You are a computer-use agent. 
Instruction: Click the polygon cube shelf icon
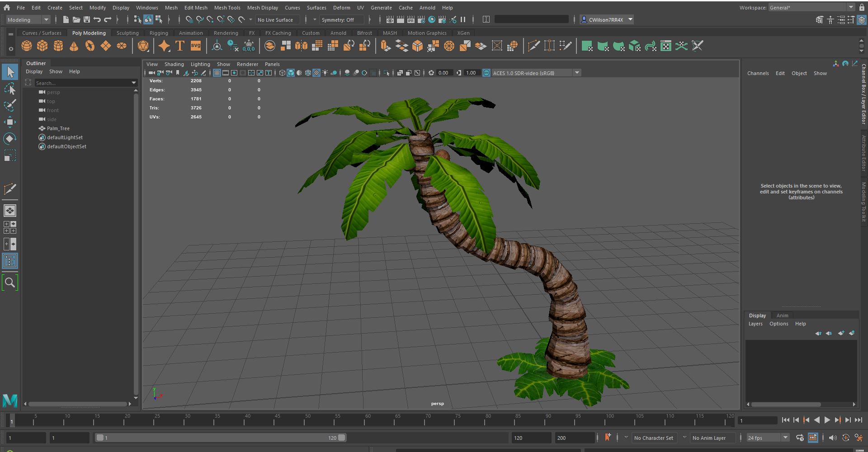[42, 46]
